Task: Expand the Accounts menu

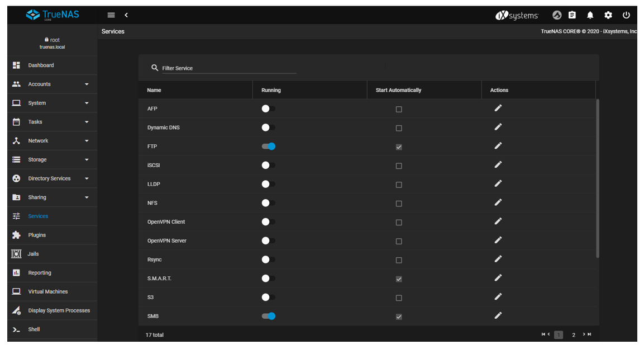Action: 52,84
